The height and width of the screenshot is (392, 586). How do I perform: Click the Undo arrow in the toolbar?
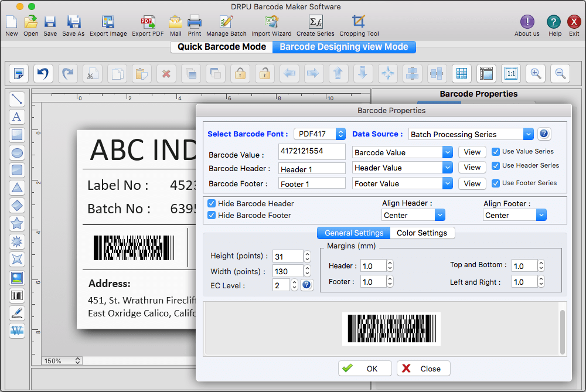click(x=43, y=73)
